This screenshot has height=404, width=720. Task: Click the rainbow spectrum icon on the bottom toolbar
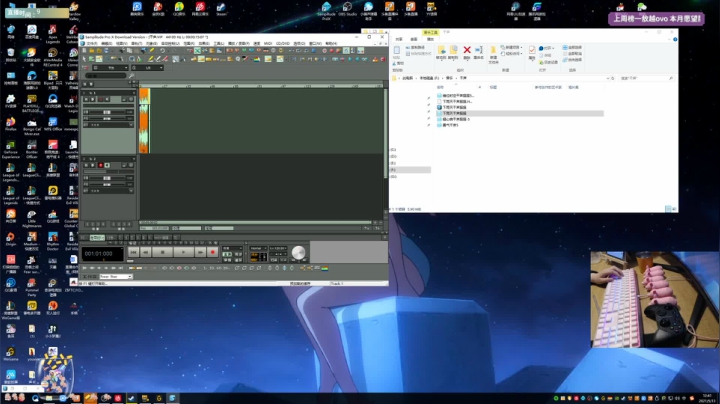pyautogui.click(x=325, y=269)
